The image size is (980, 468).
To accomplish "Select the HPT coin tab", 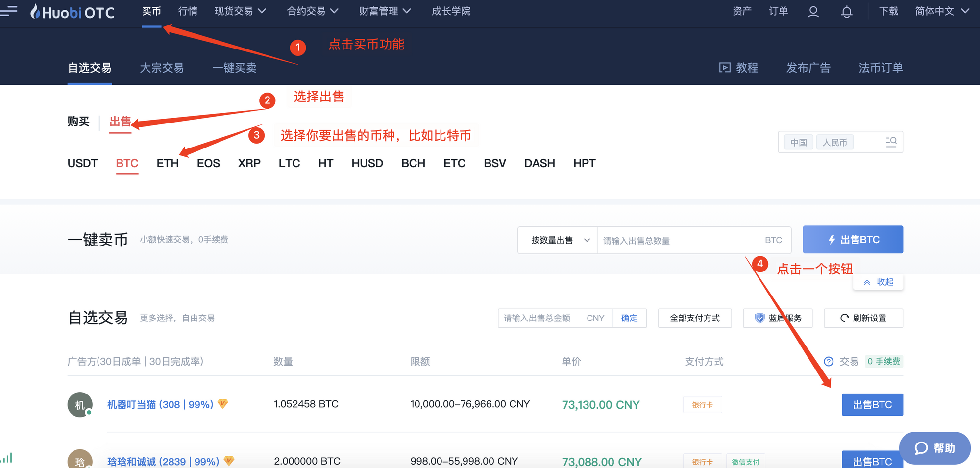I will (584, 163).
